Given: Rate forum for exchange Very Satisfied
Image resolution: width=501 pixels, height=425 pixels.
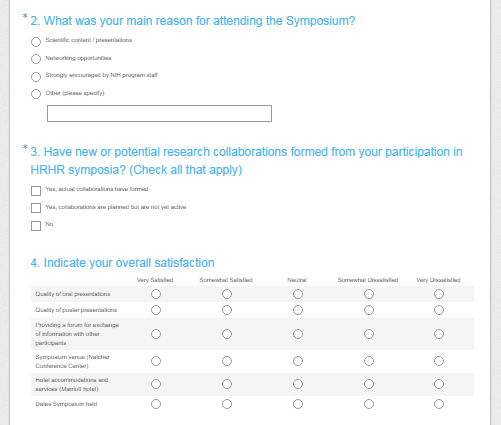Looking at the screenshot, I should (x=156, y=334).
